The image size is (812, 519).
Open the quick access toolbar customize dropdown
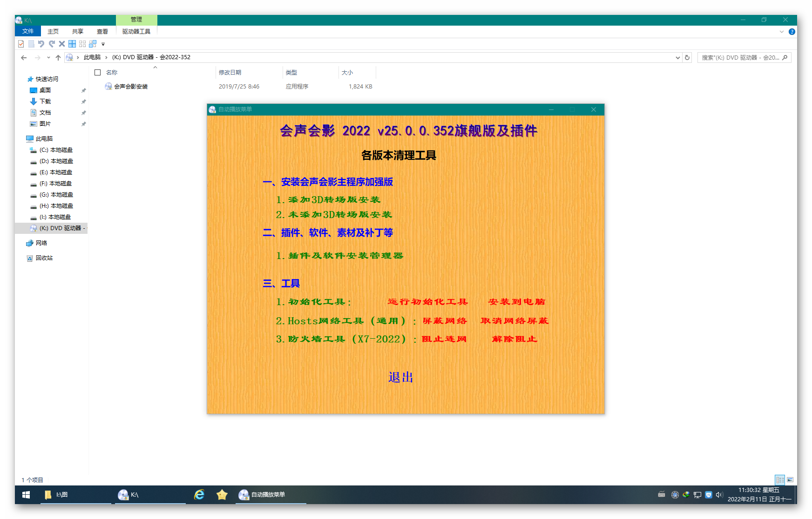click(103, 44)
